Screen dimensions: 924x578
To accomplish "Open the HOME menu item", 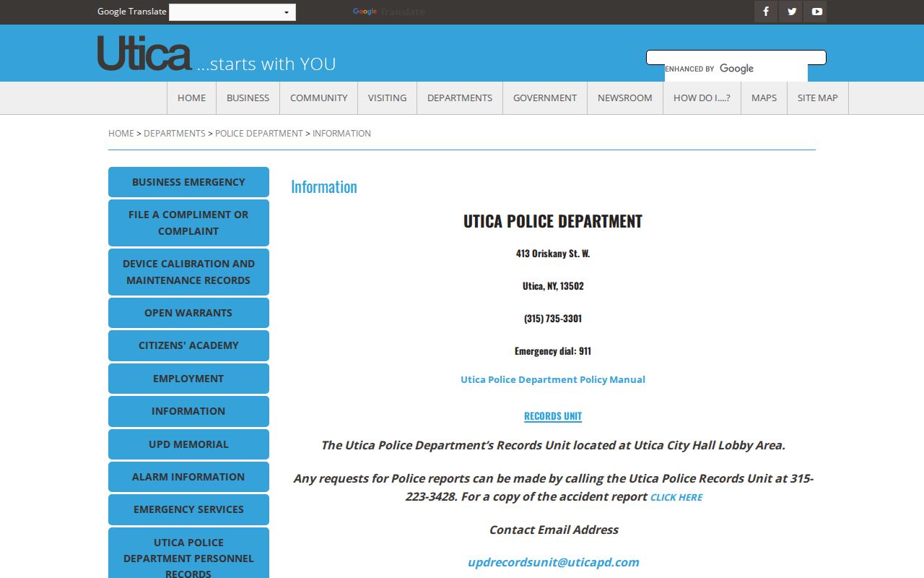I will click(191, 98).
